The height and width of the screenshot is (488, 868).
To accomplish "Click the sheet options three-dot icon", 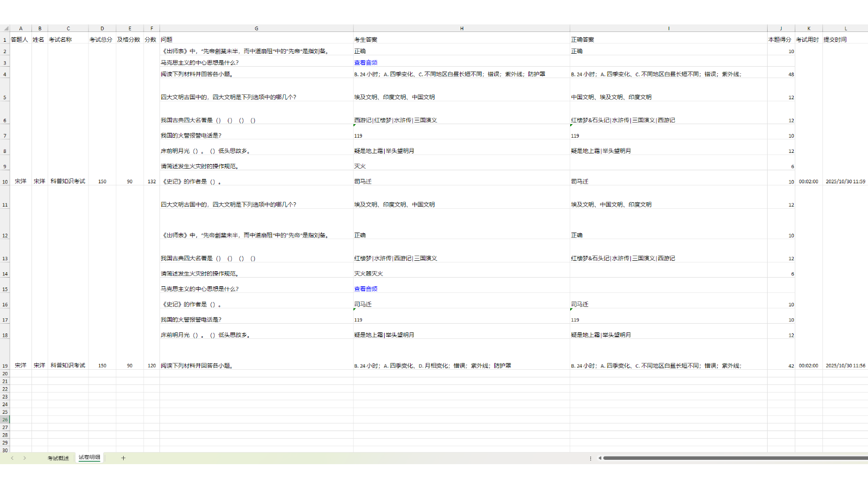I will coord(590,458).
